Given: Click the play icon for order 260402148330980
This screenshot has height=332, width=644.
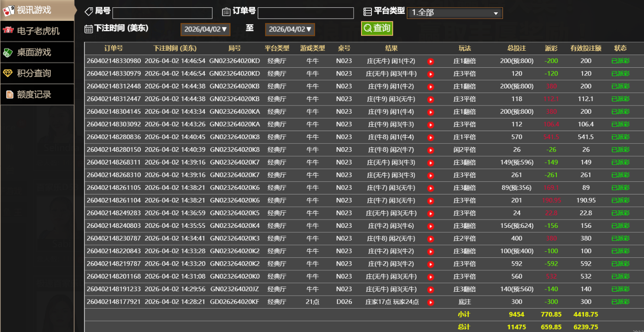Looking at the screenshot, I should click(430, 62).
